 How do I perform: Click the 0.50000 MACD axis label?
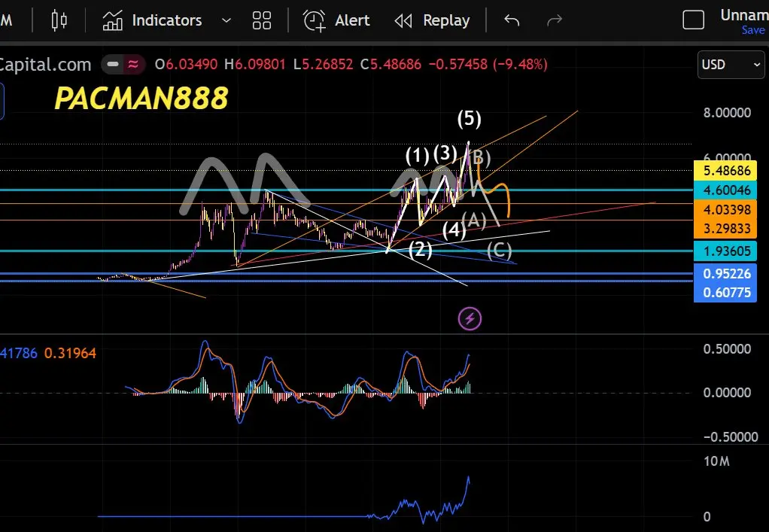tap(727, 349)
